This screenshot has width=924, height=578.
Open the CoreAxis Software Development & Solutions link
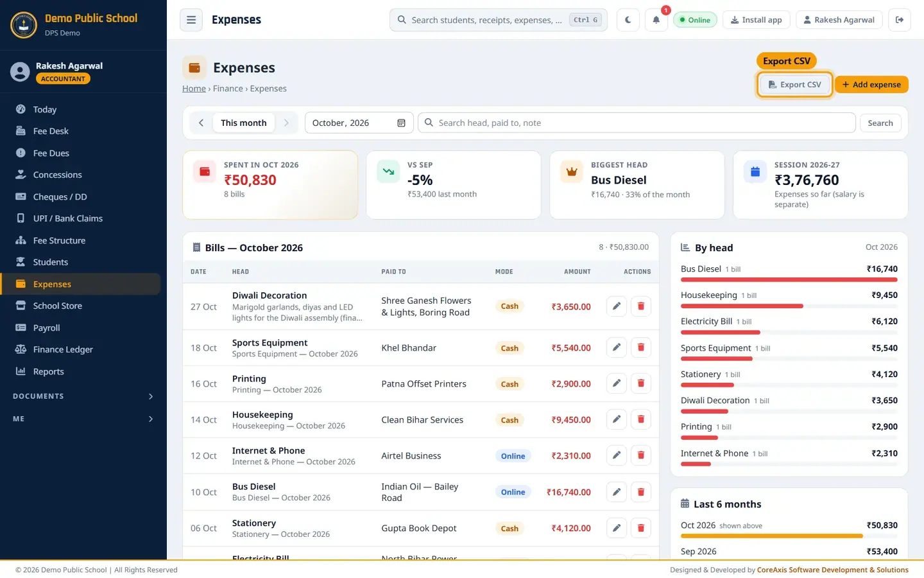(x=833, y=570)
